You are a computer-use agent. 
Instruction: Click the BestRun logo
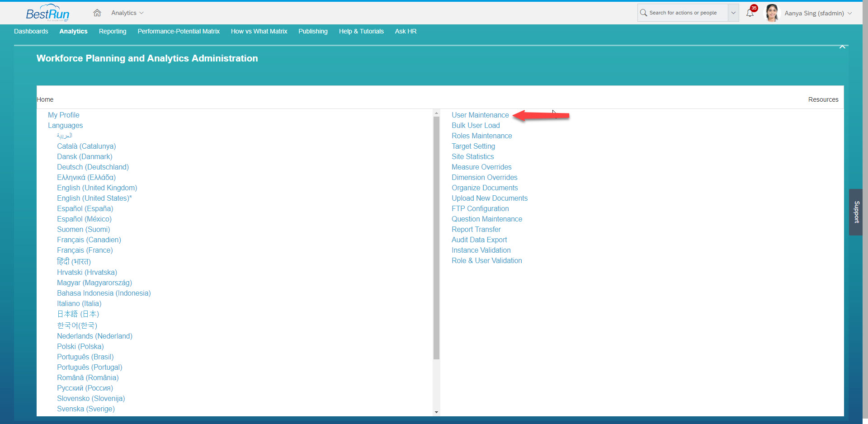47,13
